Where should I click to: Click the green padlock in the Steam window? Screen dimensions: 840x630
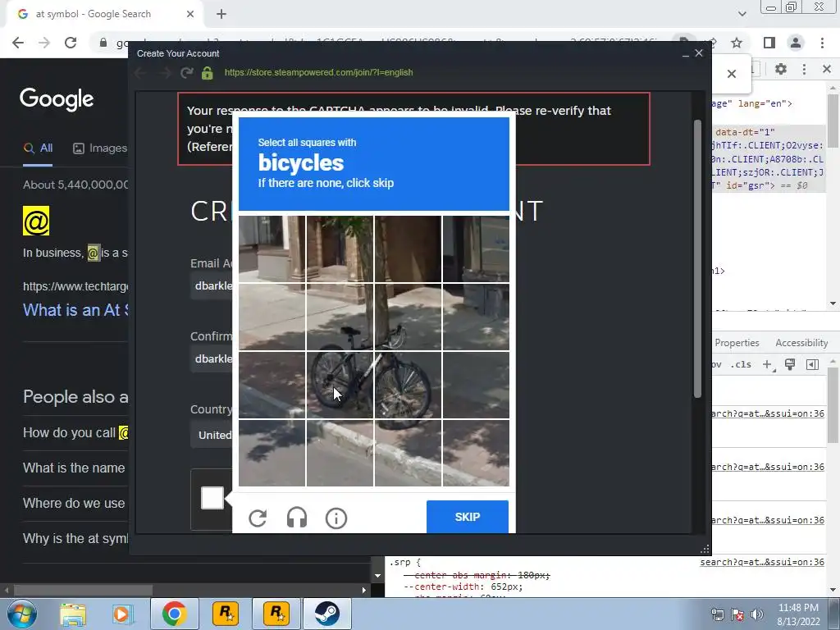pos(208,72)
